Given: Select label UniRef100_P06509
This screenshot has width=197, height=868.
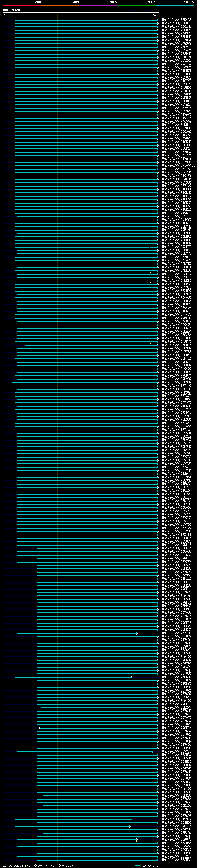Looking at the screenshot, I should [177, 121].
